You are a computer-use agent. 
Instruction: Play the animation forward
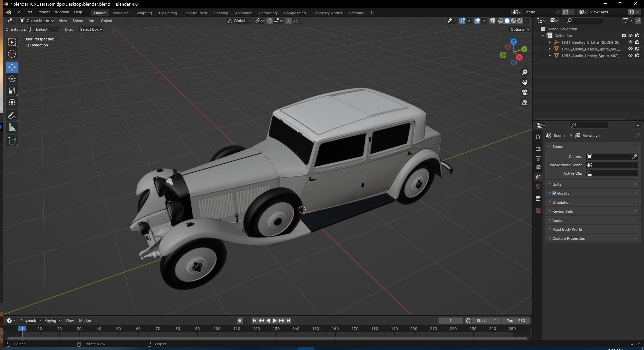tap(275, 321)
